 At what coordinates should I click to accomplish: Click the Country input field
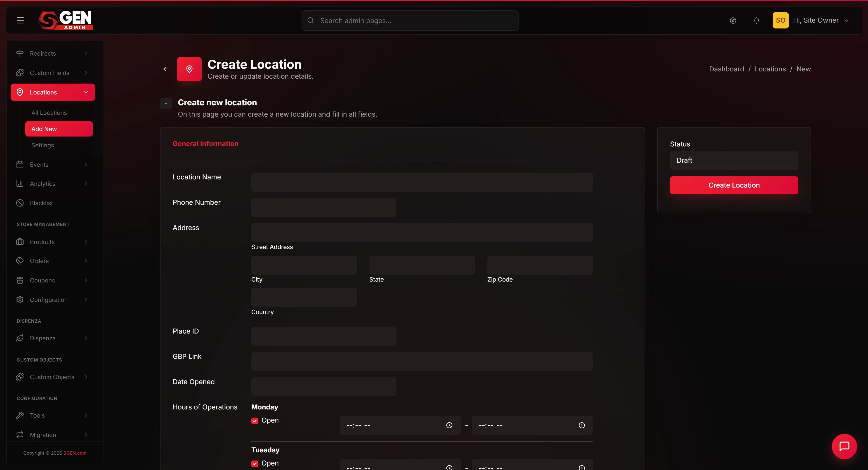304,298
